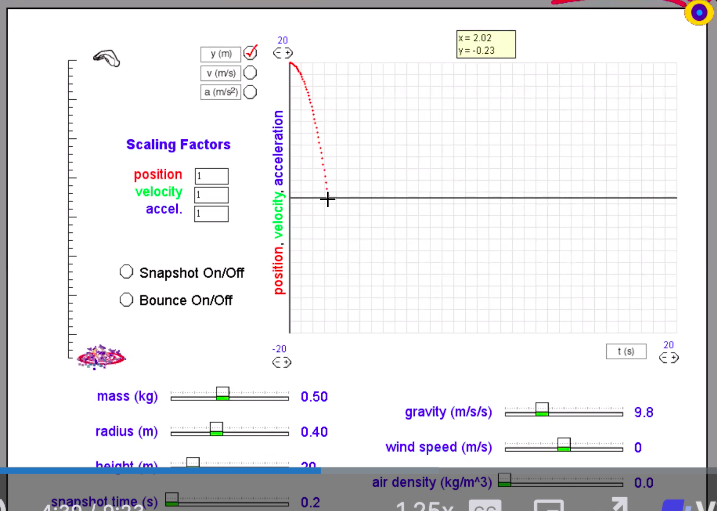Click the 'mass (kg)' label

[127, 396]
